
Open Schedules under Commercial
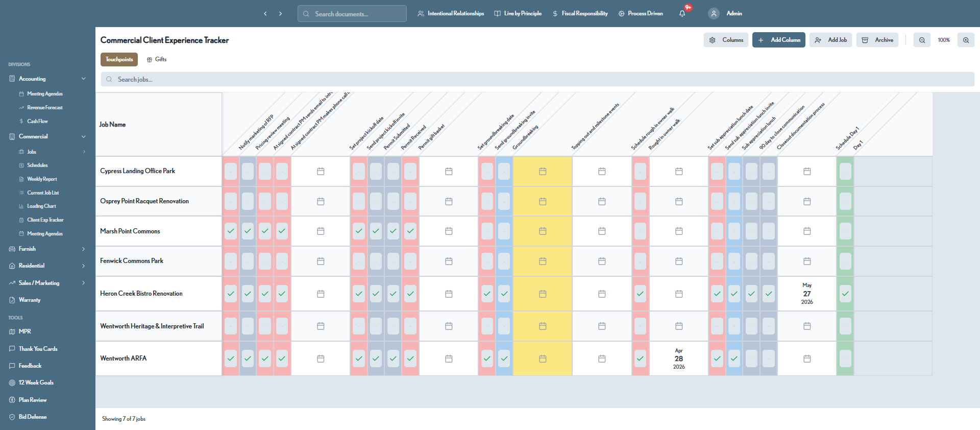37,165
